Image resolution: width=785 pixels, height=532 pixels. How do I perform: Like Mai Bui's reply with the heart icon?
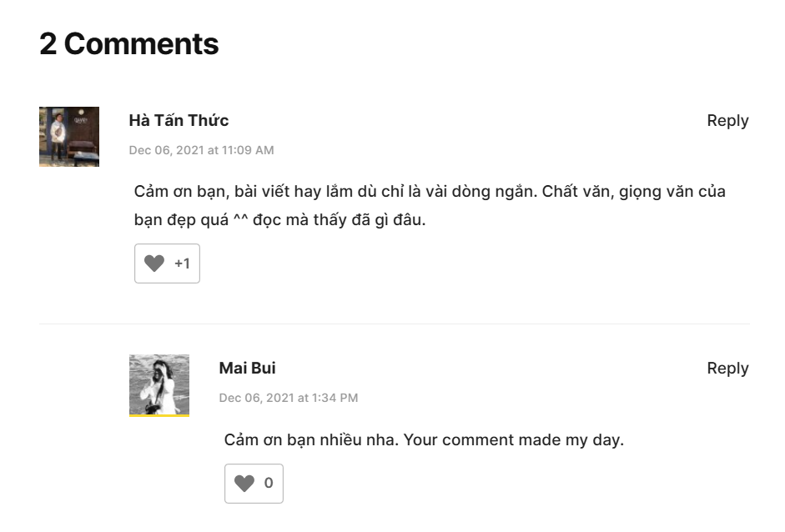click(x=244, y=483)
